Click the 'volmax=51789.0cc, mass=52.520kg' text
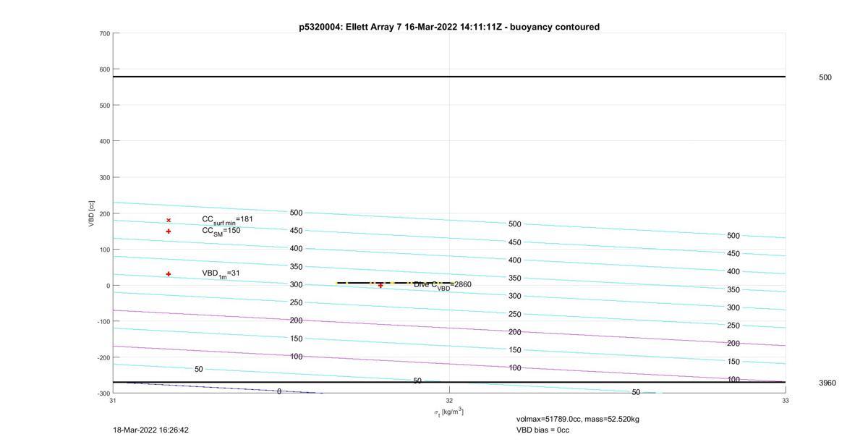Screen dimensions: 868x442 [577, 419]
